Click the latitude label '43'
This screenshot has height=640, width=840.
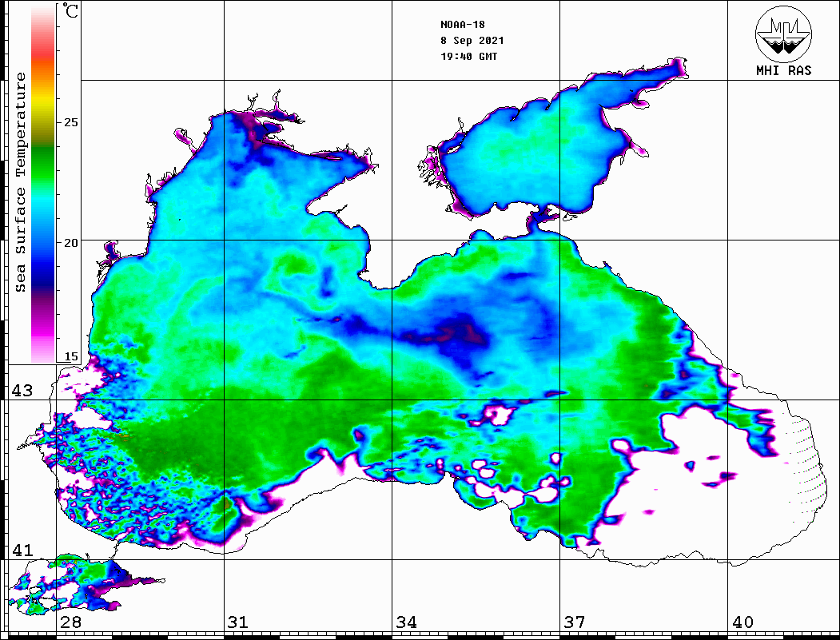coord(22,391)
